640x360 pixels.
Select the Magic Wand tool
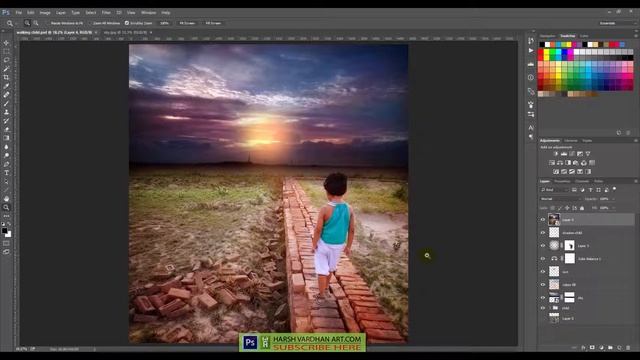(6, 69)
